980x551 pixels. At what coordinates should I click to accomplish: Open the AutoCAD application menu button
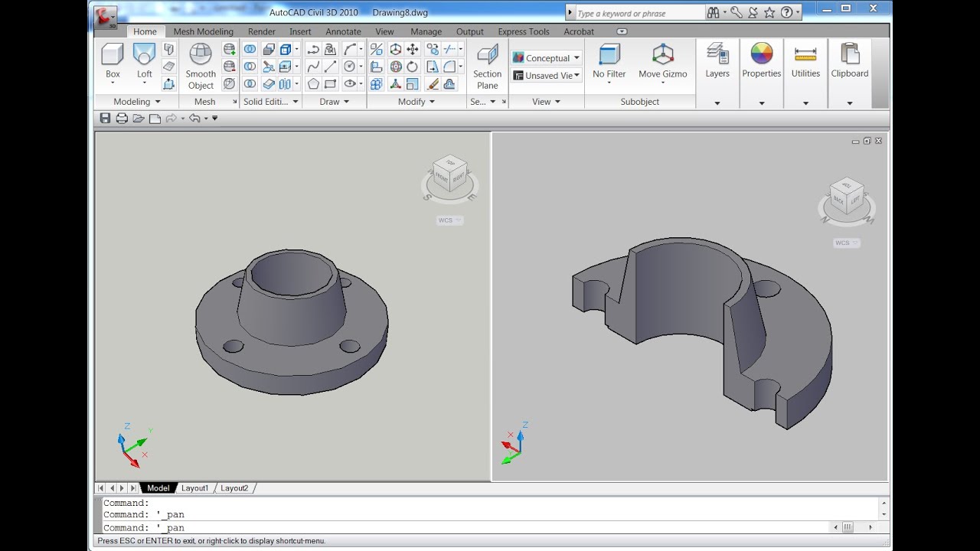[x=106, y=17]
